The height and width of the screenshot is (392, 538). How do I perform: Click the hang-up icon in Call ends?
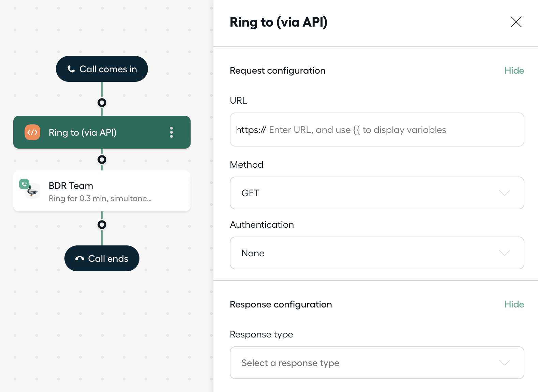click(x=80, y=259)
